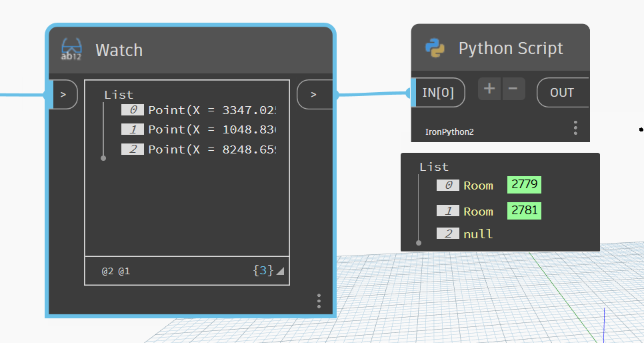Image resolution: width=644 pixels, height=343 pixels.
Task: Click the Python Script logo icon
Action: pos(435,47)
